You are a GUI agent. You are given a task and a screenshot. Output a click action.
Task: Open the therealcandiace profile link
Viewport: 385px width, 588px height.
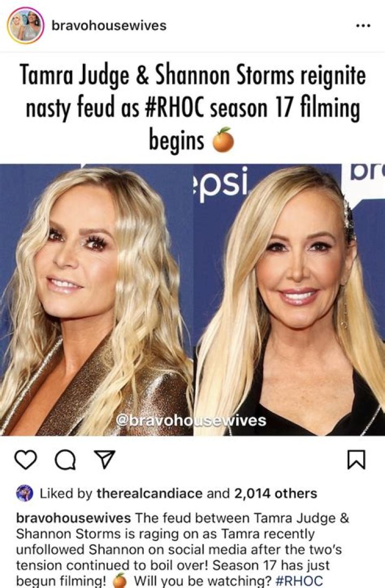[x=150, y=493]
